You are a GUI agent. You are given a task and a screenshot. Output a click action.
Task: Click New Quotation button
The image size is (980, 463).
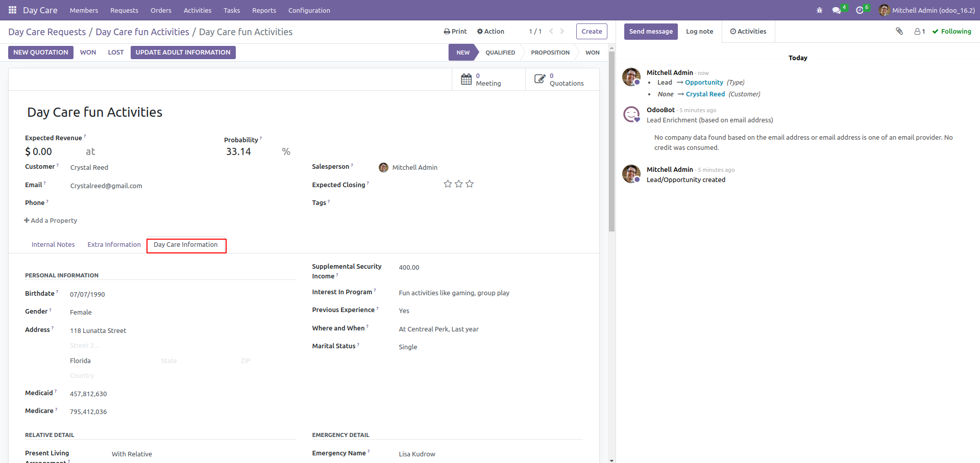(41, 52)
